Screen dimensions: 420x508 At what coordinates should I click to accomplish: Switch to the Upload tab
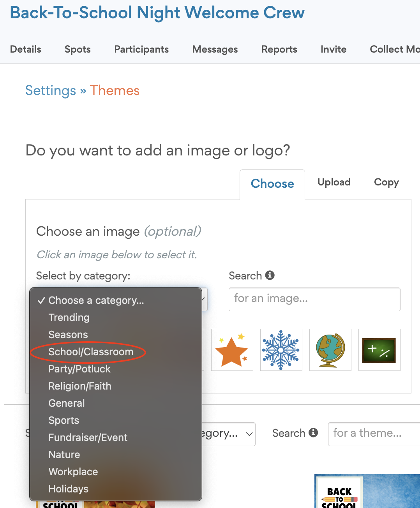click(334, 182)
